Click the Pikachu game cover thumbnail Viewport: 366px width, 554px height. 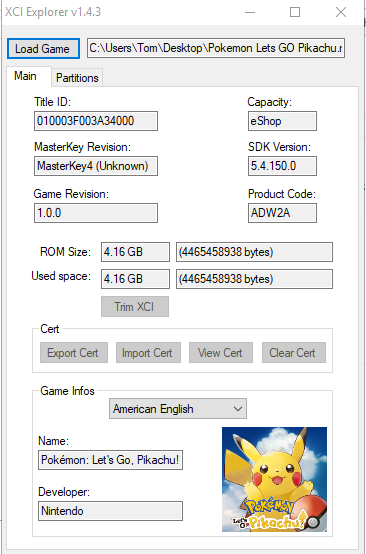[274, 479]
